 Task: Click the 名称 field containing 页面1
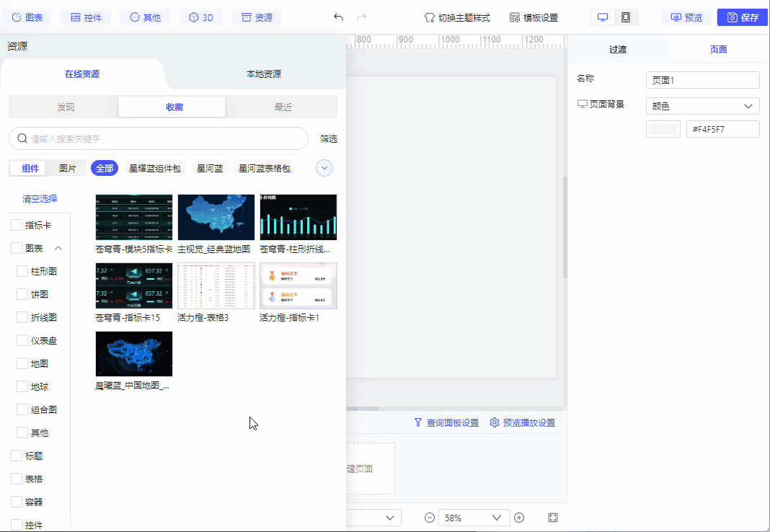click(x=703, y=80)
